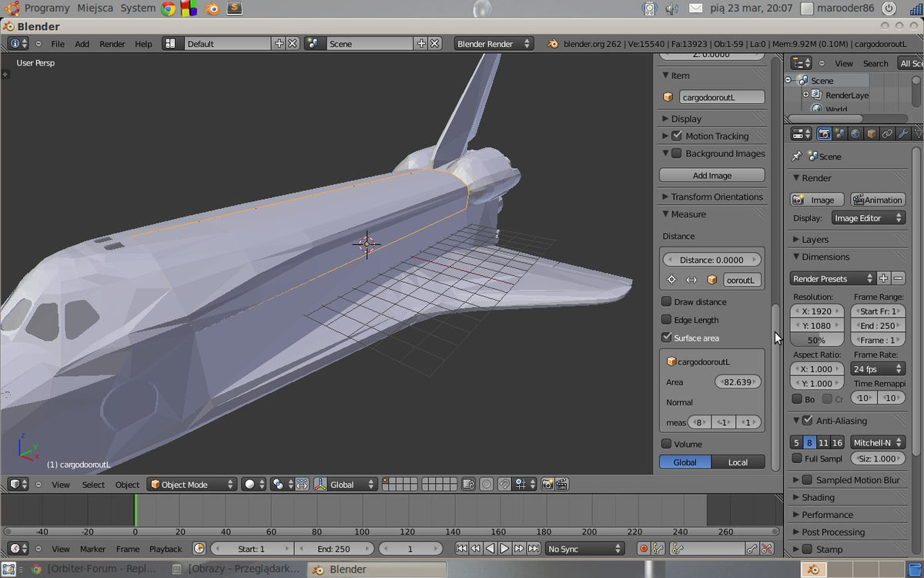Enable the Background Images checkbox

pyautogui.click(x=677, y=153)
